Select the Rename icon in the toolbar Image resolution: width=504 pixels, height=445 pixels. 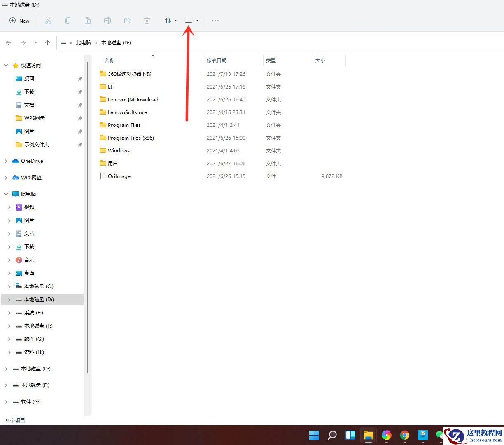(107, 21)
